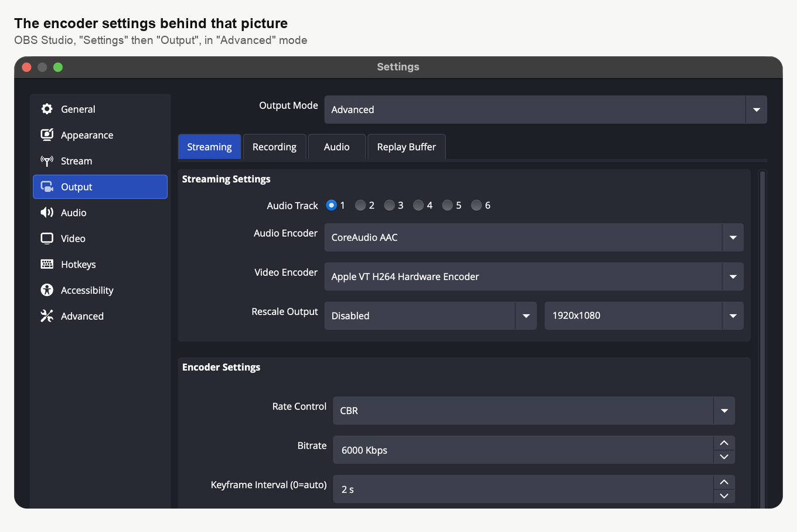Click the Apple VT H264 Hardware Encoder field
797x532 pixels.
coord(534,277)
